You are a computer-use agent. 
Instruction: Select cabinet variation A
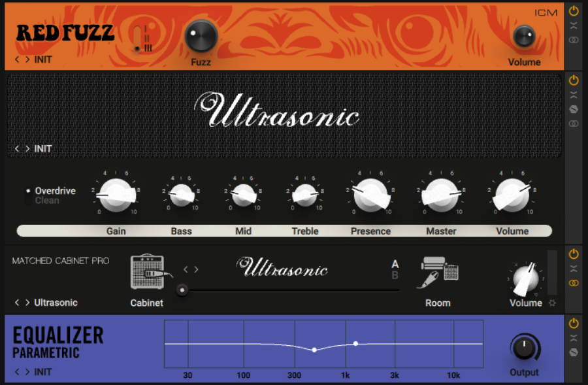click(x=395, y=265)
